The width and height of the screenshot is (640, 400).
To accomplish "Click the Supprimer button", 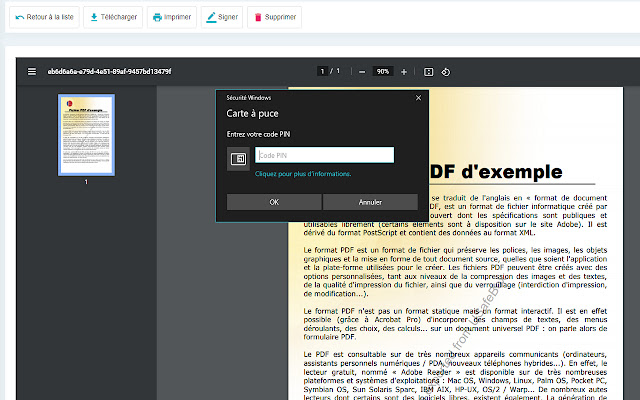I will pyautogui.click(x=274, y=17).
